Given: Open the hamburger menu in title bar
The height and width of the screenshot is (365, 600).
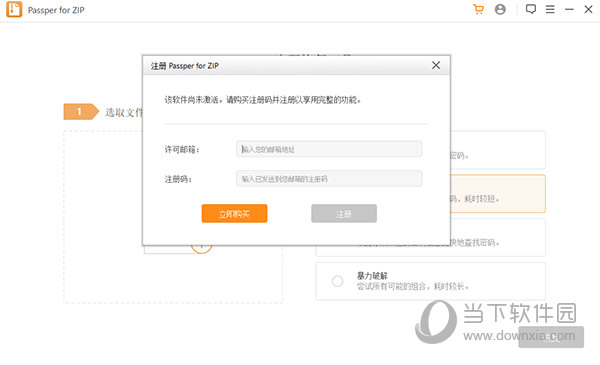Looking at the screenshot, I should tap(550, 9).
